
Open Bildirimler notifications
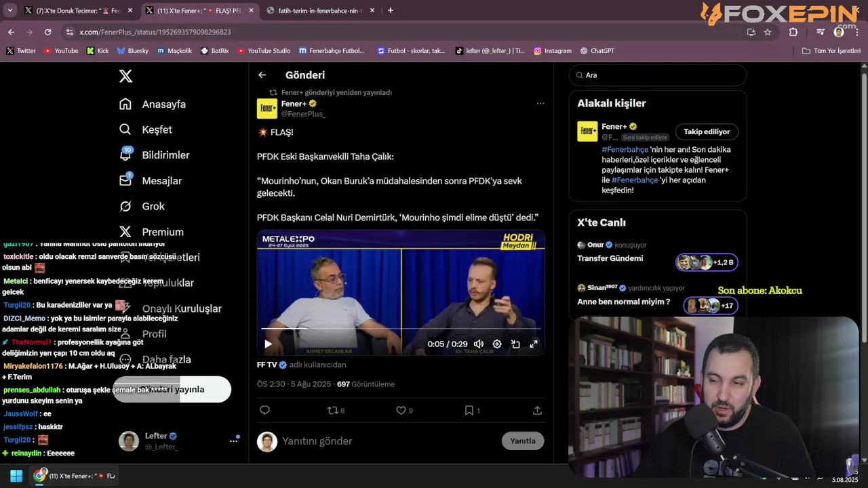(x=154, y=155)
